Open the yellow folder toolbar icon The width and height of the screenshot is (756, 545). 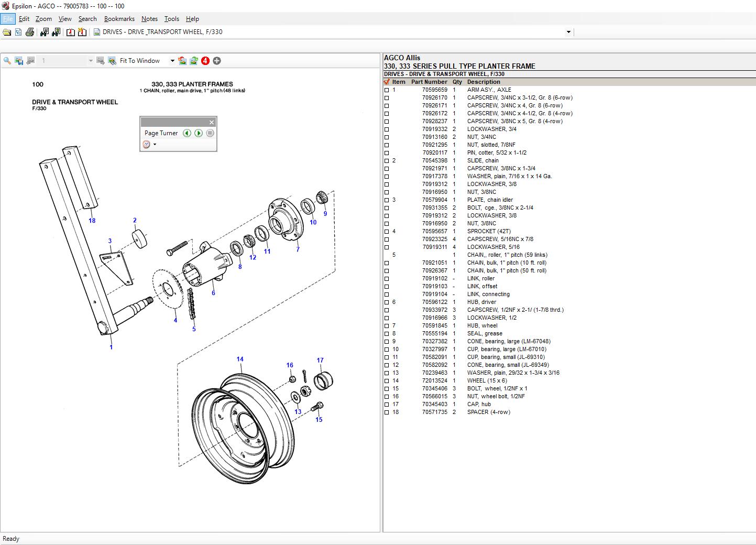coord(7,32)
